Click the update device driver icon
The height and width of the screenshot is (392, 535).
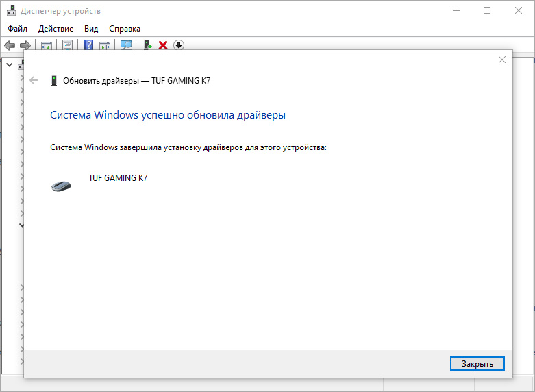(x=148, y=45)
